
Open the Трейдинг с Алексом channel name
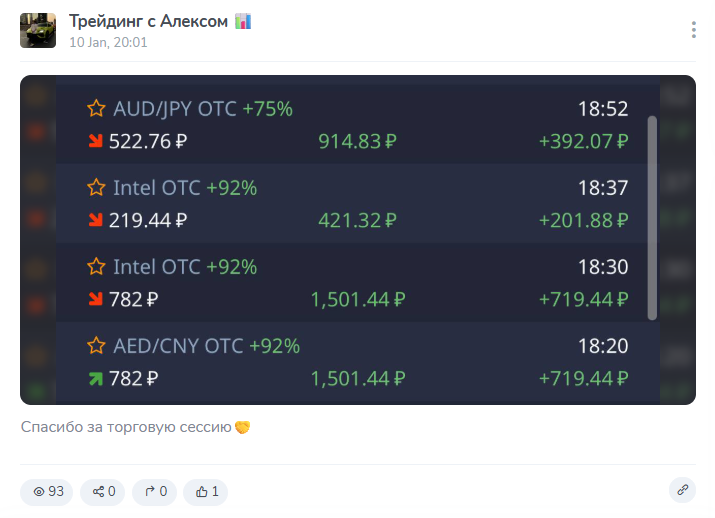pos(149,21)
